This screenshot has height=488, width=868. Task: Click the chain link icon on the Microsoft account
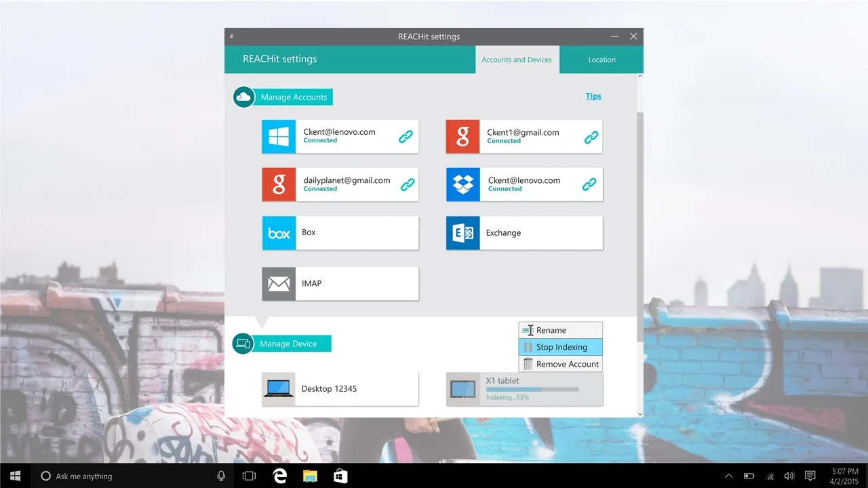(x=406, y=137)
